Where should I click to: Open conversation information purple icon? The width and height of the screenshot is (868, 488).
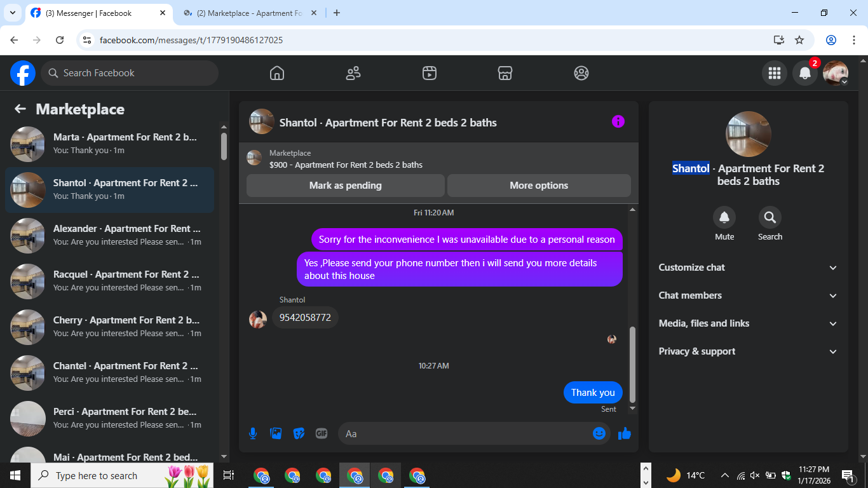point(618,121)
